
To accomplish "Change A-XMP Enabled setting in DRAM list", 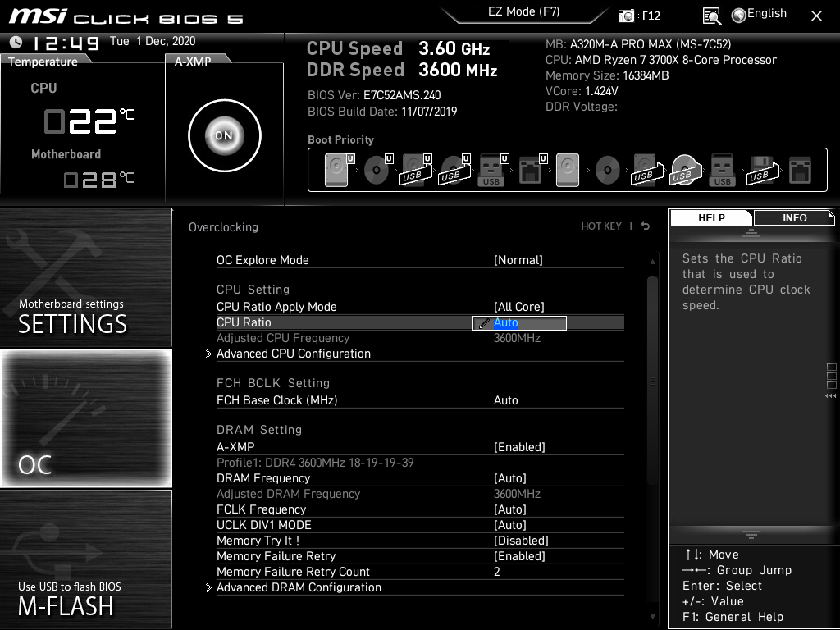I will point(519,447).
